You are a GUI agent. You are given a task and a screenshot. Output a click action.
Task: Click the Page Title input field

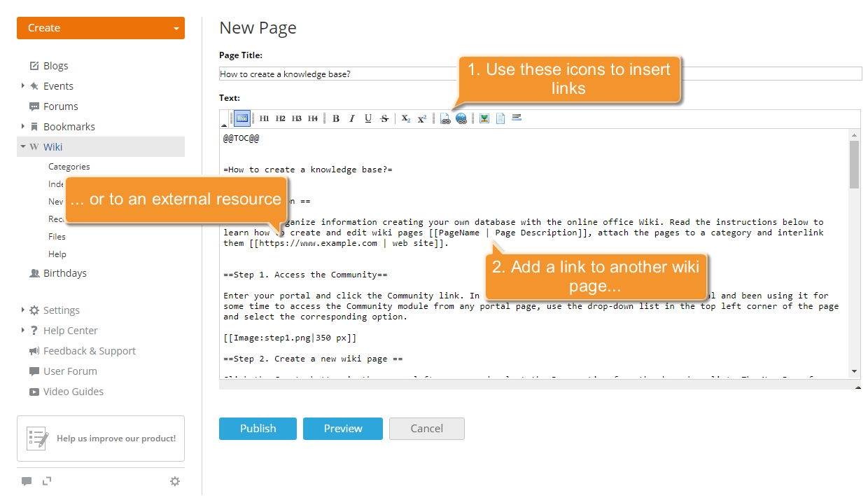click(x=540, y=74)
